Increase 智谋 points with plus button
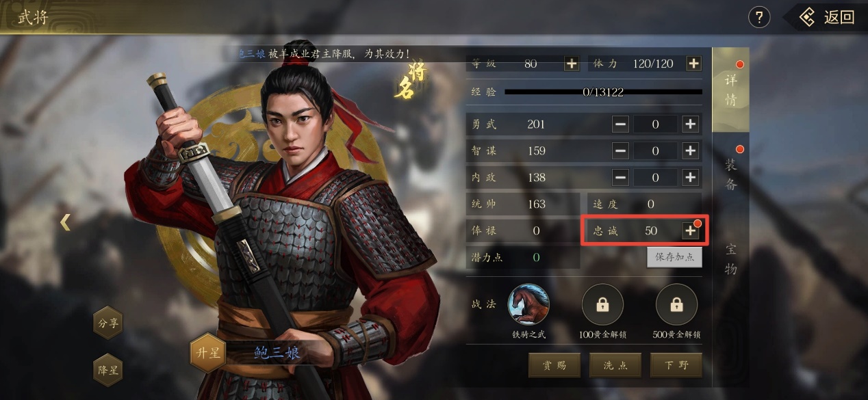This screenshot has width=868, height=400. pyautogui.click(x=690, y=150)
